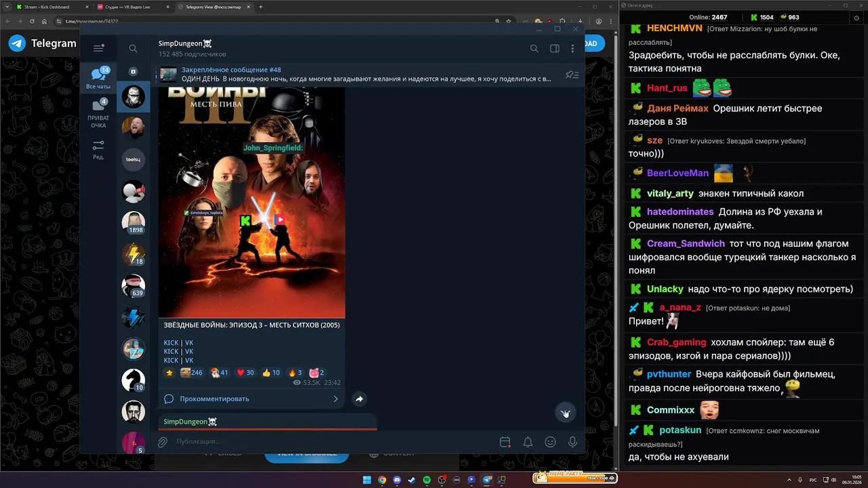Open the archived chats icon below search

point(133,71)
